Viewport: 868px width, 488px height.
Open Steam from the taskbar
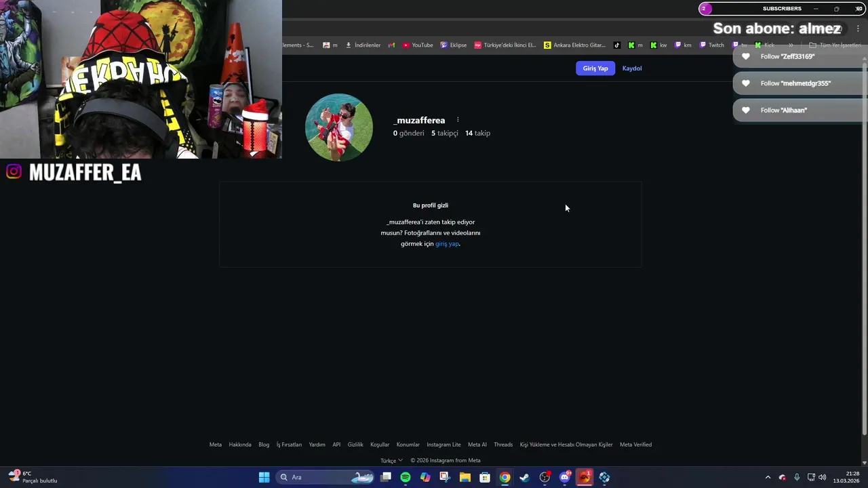point(524,477)
